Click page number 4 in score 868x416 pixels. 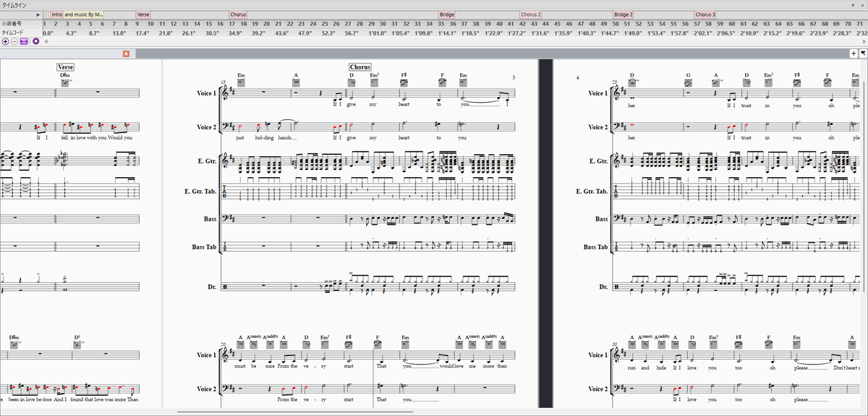pyautogui.click(x=578, y=77)
